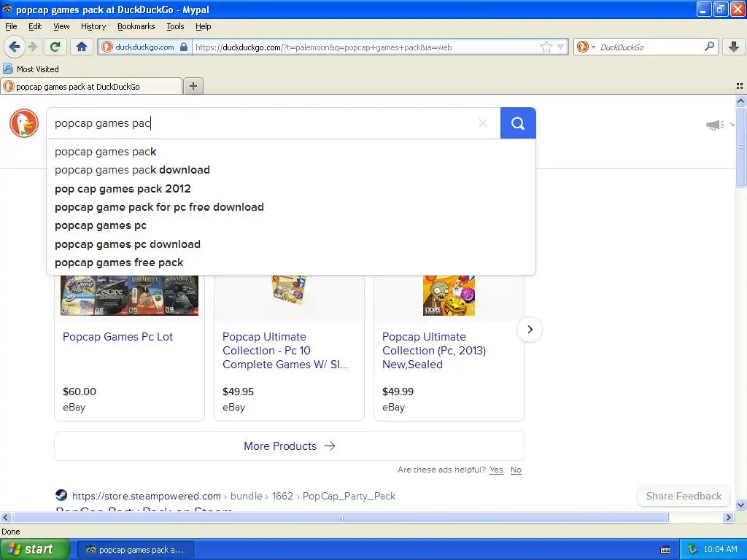Choose suggestion 'popcap games free pack'
Screen dimensions: 747x560
(290, 262)
